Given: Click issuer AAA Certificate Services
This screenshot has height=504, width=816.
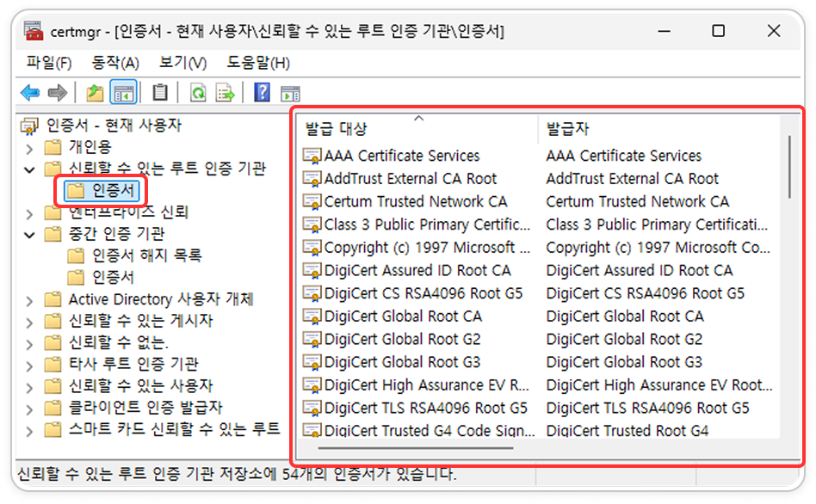Looking at the screenshot, I should tap(623, 156).
